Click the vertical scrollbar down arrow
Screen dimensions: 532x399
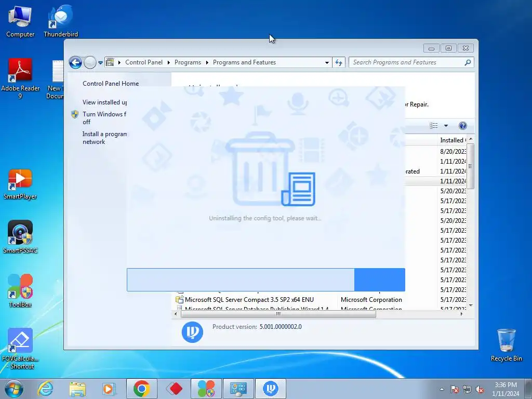(471, 305)
